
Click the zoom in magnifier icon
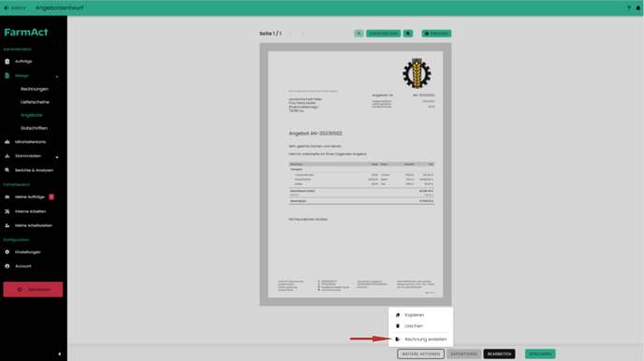[x=408, y=34]
